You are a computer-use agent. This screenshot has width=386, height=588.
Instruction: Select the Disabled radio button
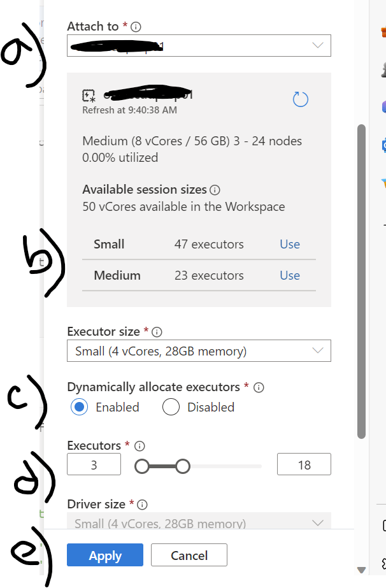[171, 407]
